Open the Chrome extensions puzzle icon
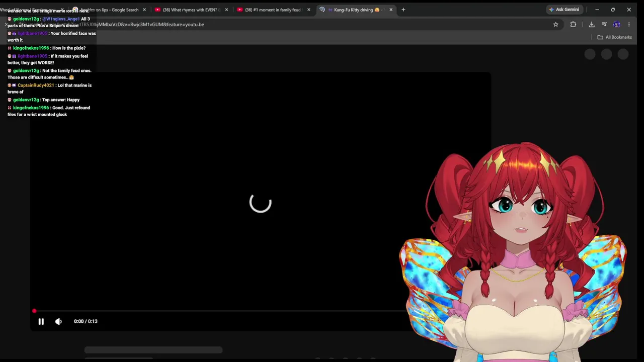 573,24
